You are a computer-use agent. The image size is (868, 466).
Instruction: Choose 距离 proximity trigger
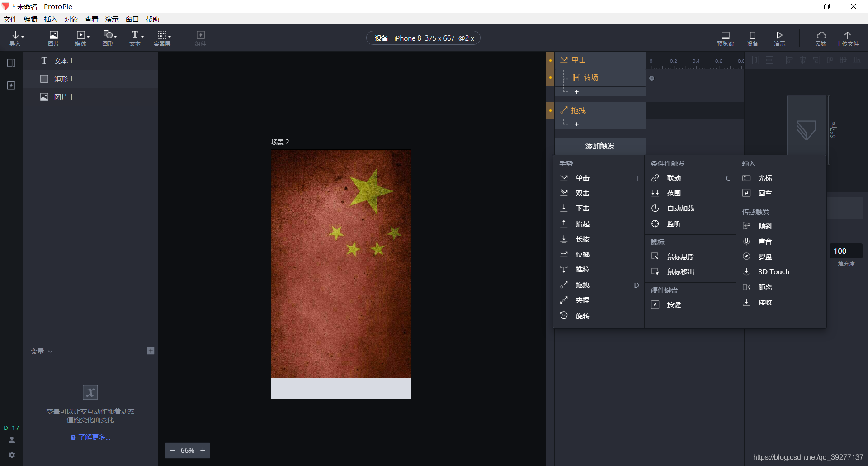pos(782,287)
